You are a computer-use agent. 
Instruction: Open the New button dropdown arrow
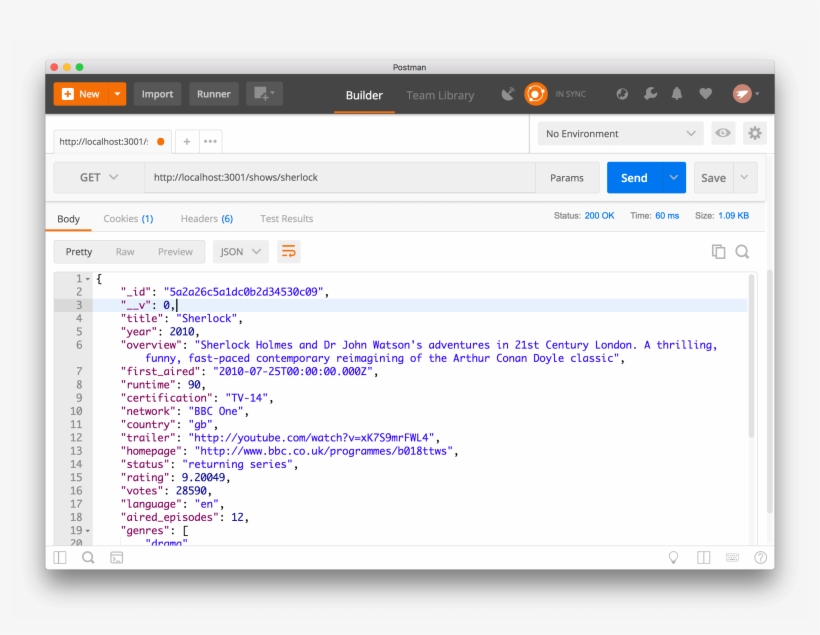(x=117, y=94)
